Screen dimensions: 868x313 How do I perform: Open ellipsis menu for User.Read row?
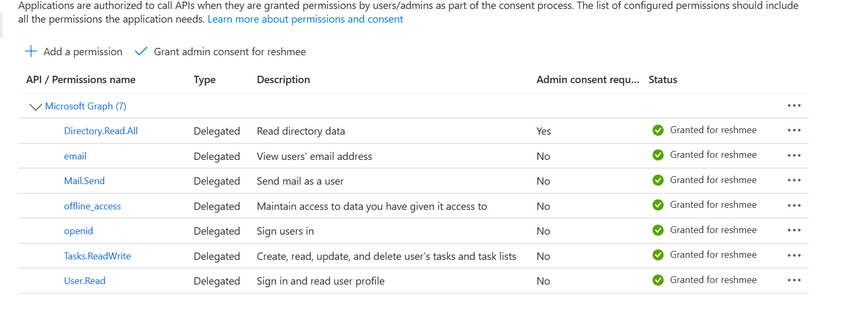coord(794,280)
